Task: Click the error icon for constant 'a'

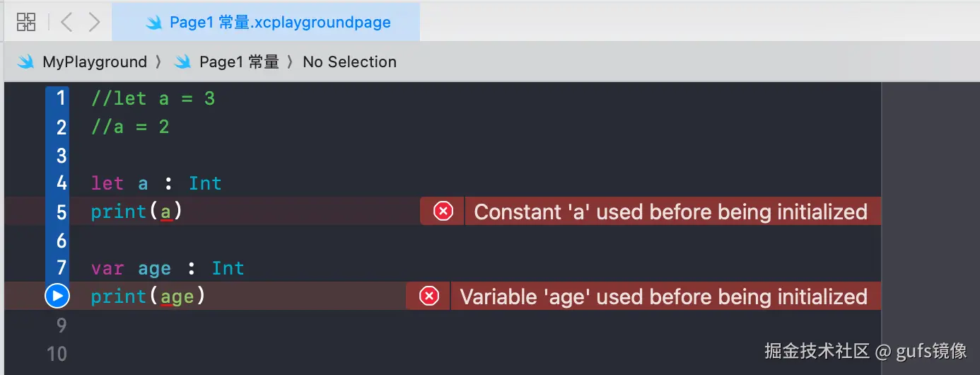Action: click(443, 212)
